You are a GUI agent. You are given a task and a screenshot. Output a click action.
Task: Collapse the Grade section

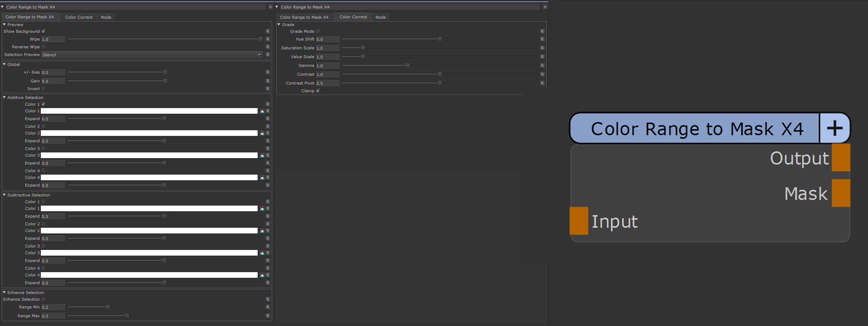279,25
